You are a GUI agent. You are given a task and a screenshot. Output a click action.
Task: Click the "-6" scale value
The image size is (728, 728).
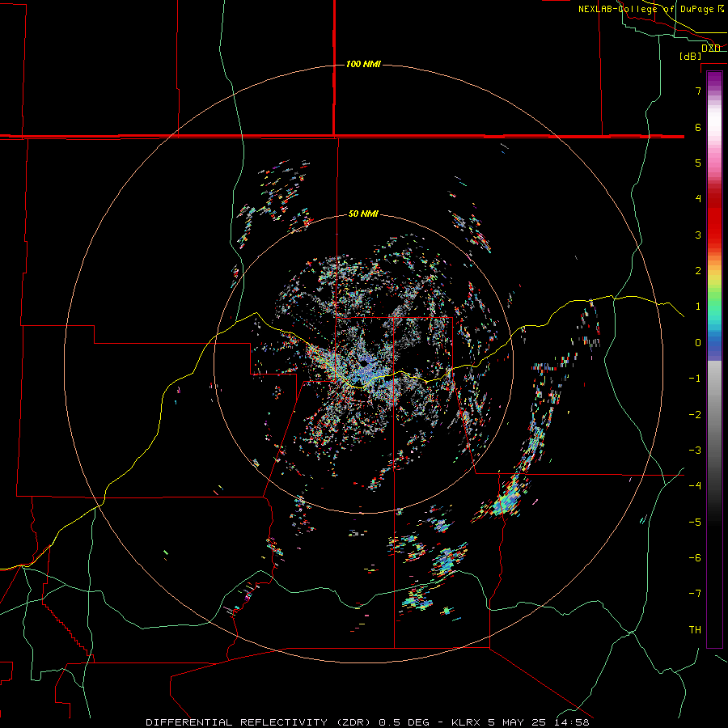pyautogui.click(x=695, y=558)
